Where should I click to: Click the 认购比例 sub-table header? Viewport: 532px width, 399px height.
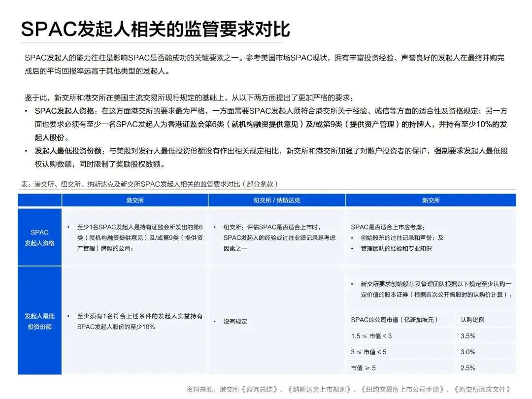click(472, 320)
